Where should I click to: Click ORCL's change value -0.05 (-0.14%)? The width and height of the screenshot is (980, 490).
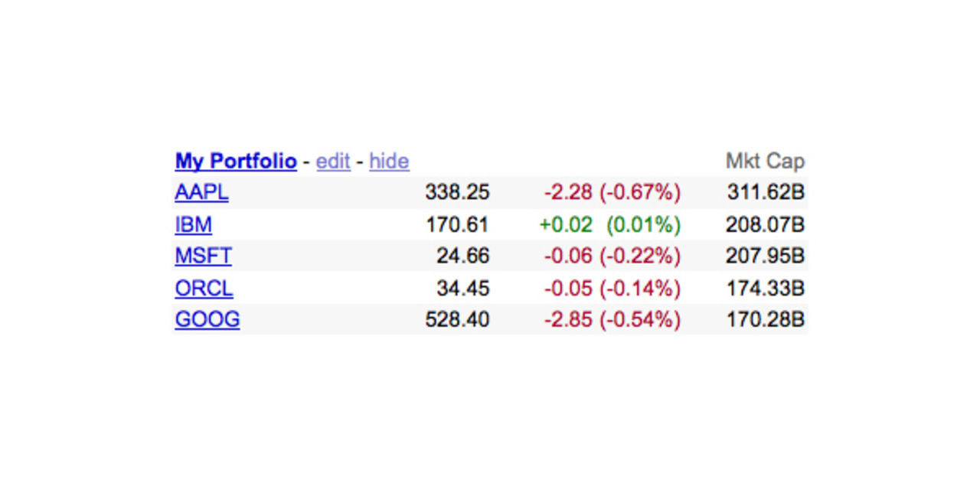pos(612,289)
